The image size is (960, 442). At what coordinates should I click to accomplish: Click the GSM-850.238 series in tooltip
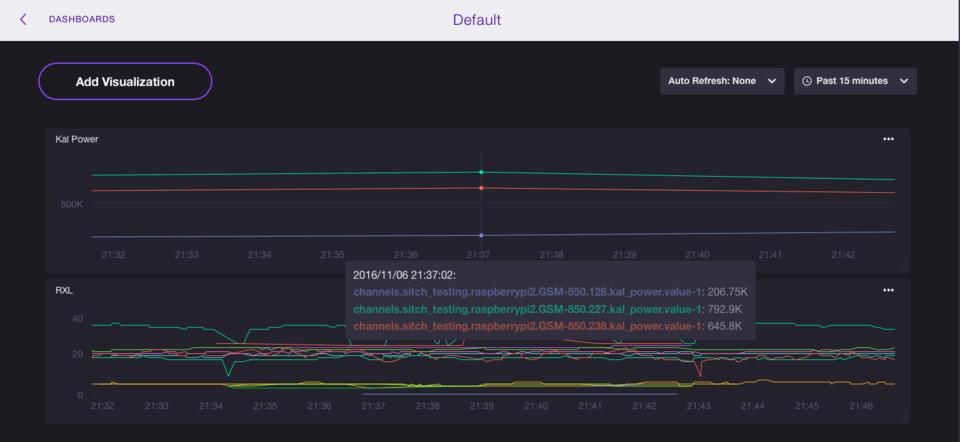[x=527, y=326]
